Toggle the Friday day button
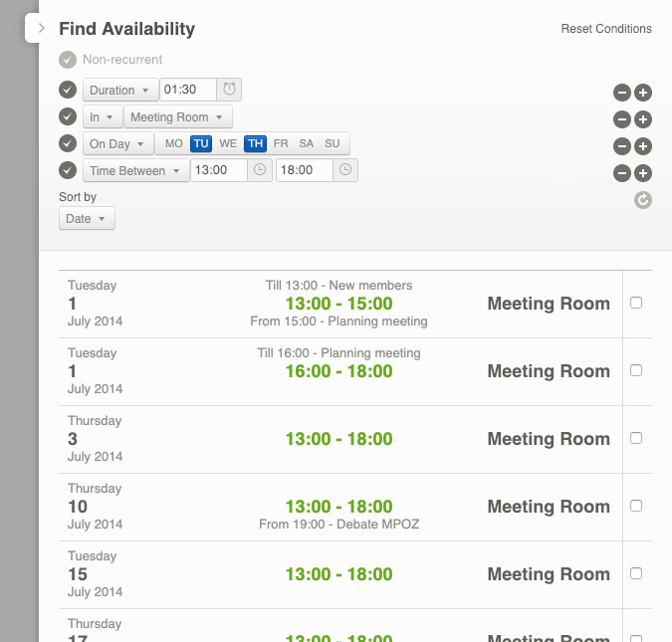The width and height of the screenshot is (672, 642). [x=281, y=143]
